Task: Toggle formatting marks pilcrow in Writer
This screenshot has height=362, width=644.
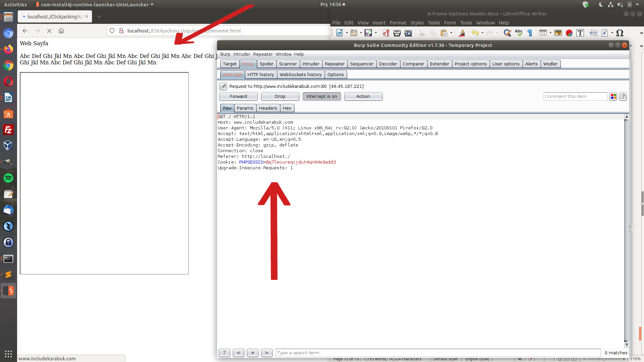Action: click(x=530, y=33)
